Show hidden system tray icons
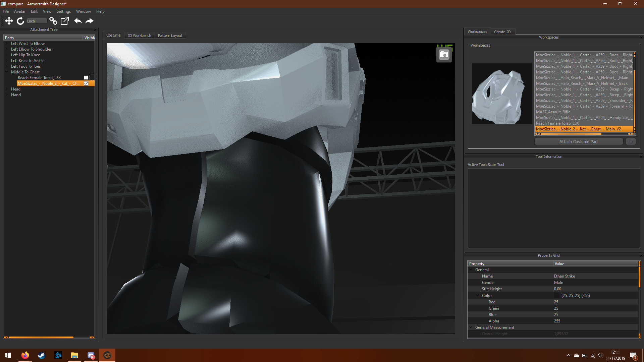Image resolution: width=644 pixels, height=362 pixels. tap(568, 355)
